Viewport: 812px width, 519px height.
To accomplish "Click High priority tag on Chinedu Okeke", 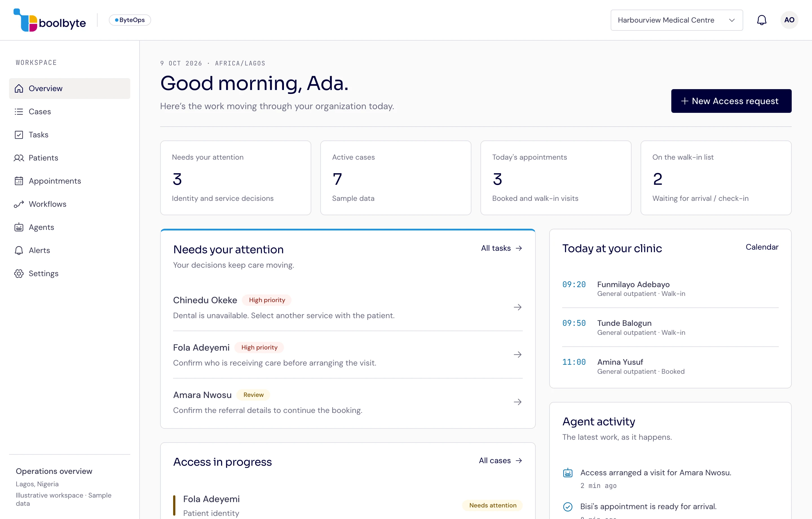I will coord(267,300).
